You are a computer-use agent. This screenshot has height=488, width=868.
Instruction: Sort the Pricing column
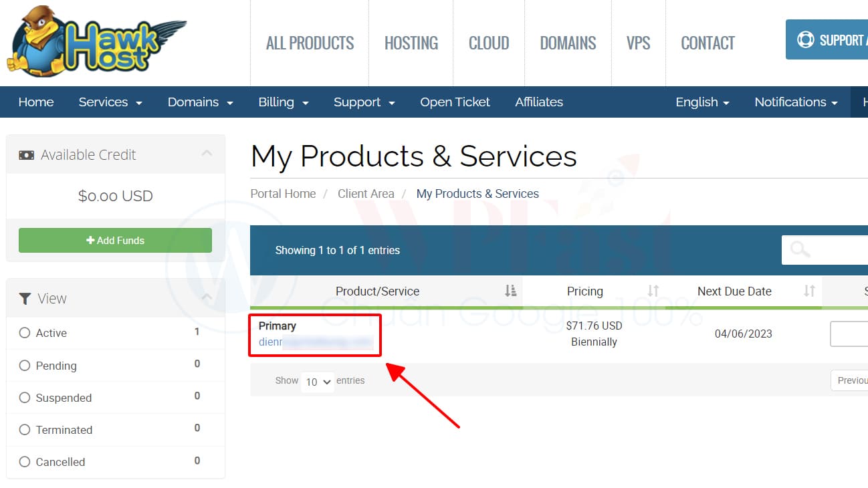pyautogui.click(x=653, y=291)
